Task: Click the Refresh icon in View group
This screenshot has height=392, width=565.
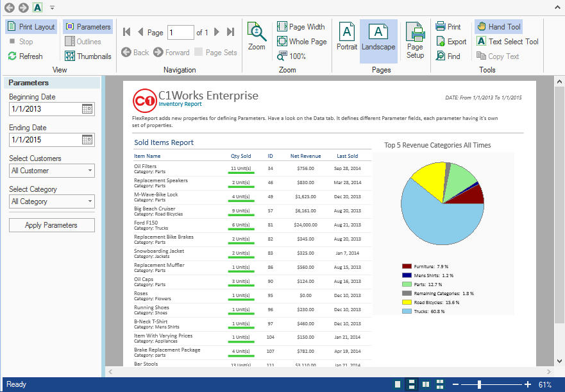Action: 12,56
